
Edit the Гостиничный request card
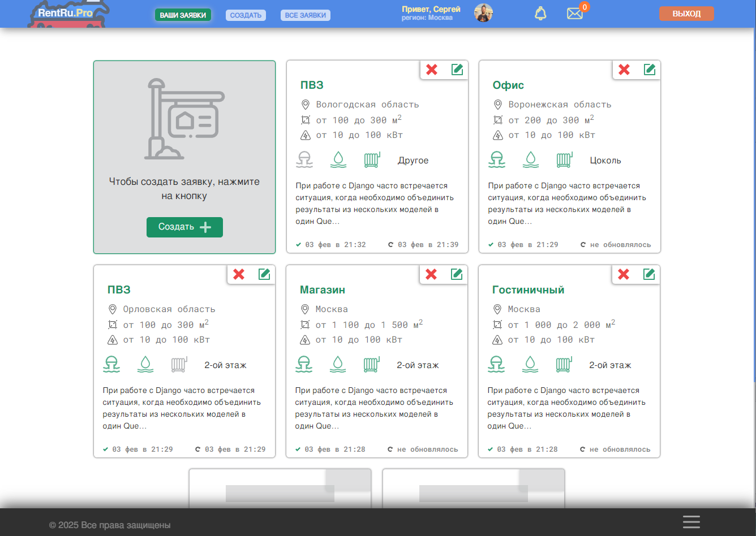649,274
